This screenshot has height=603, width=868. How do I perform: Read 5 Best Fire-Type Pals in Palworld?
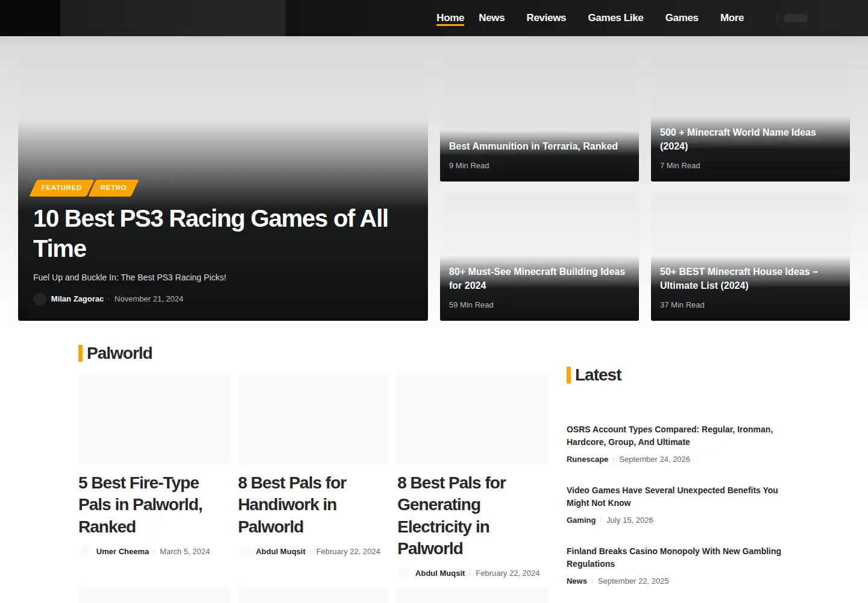pyautogui.click(x=140, y=505)
